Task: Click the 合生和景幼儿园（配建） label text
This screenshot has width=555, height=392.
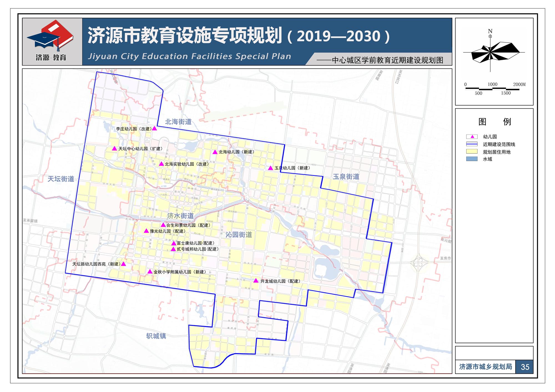Action: pyautogui.click(x=189, y=225)
